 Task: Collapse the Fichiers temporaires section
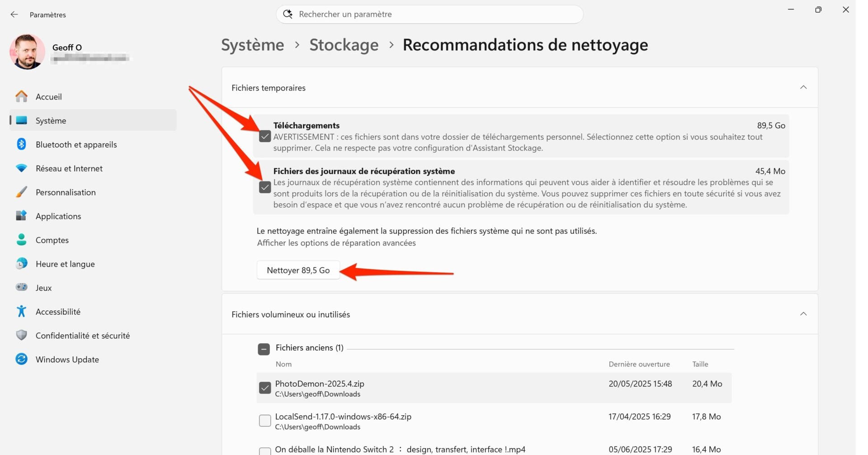pos(803,87)
